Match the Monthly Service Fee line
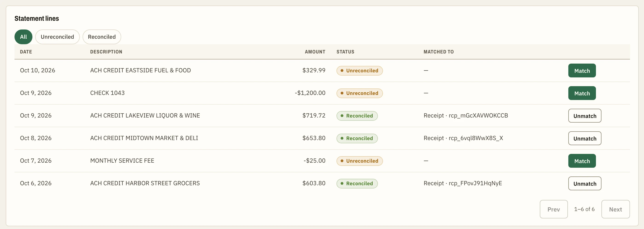 click(x=582, y=161)
